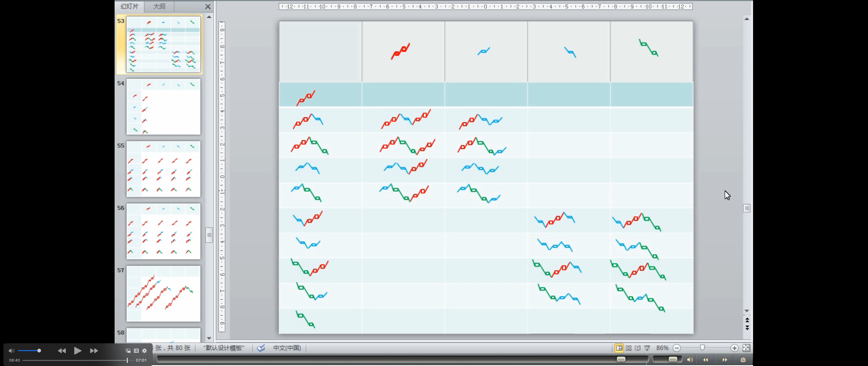Click the vertical ruler beside the slide
The height and width of the screenshot is (366, 868).
pos(222,177)
